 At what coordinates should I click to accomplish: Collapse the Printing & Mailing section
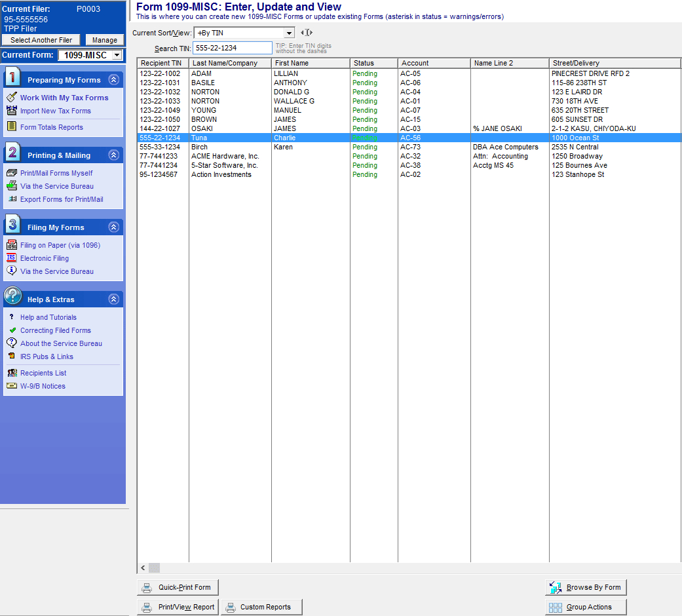point(113,155)
